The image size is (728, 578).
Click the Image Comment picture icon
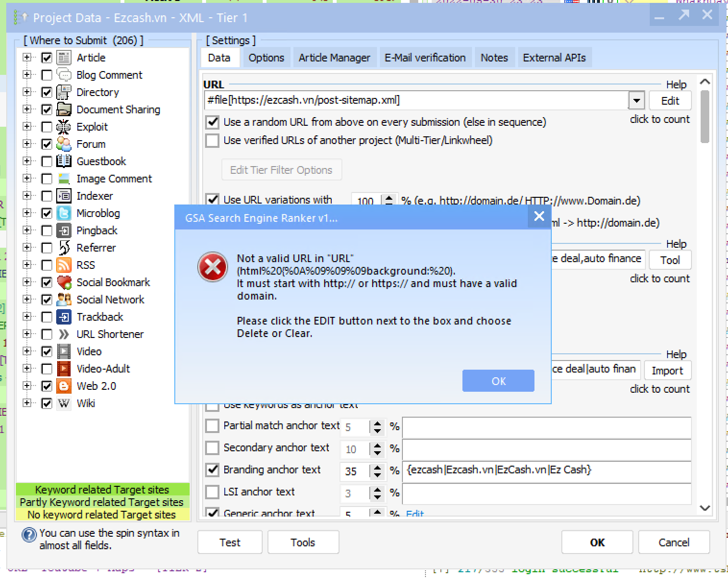(x=64, y=179)
